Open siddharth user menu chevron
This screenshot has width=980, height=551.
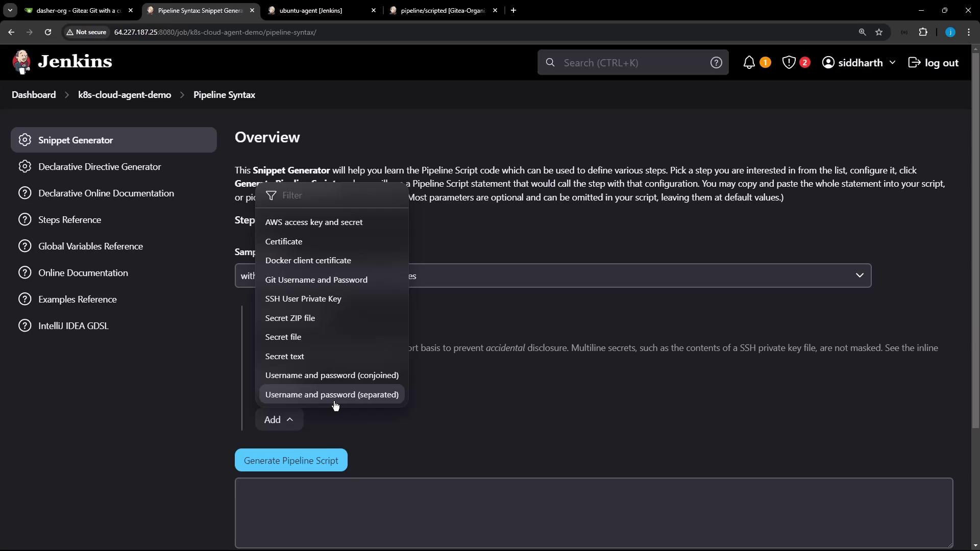892,62
